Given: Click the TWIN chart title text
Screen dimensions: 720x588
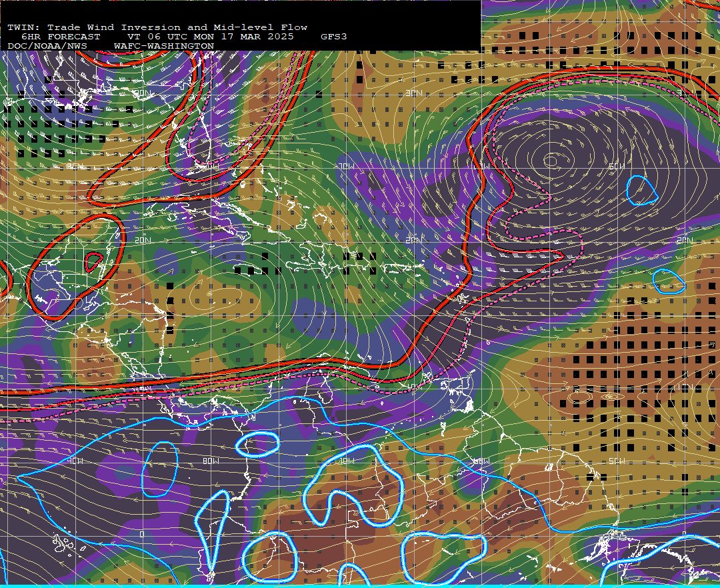Looking at the screenshot, I should [x=157, y=27].
